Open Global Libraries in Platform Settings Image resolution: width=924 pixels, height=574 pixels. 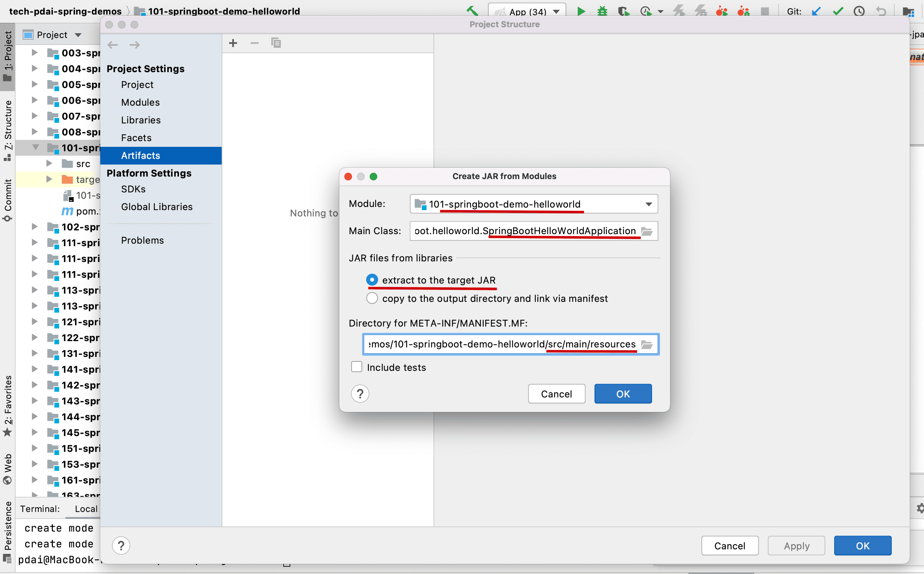click(157, 207)
